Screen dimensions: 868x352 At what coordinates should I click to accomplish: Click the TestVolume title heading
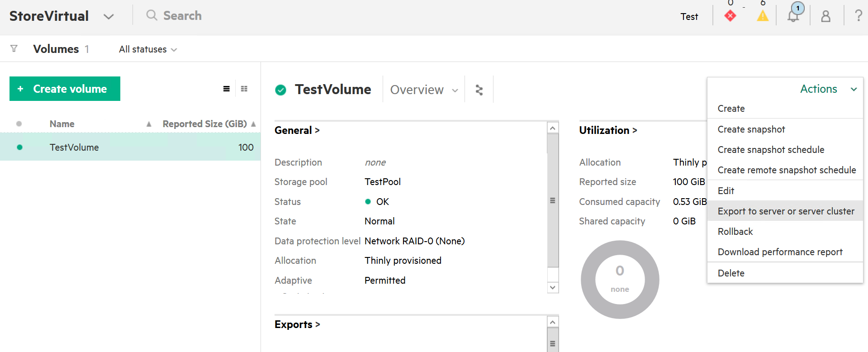click(333, 90)
